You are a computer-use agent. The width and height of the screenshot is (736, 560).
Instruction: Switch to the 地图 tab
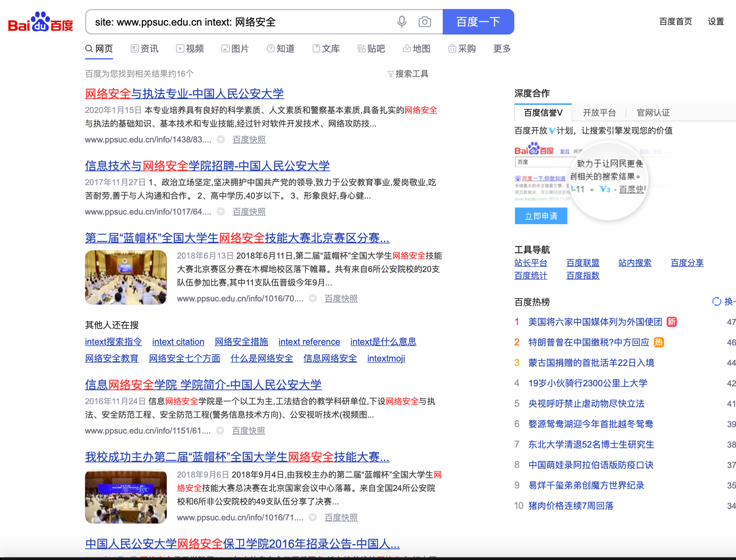[x=417, y=49]
